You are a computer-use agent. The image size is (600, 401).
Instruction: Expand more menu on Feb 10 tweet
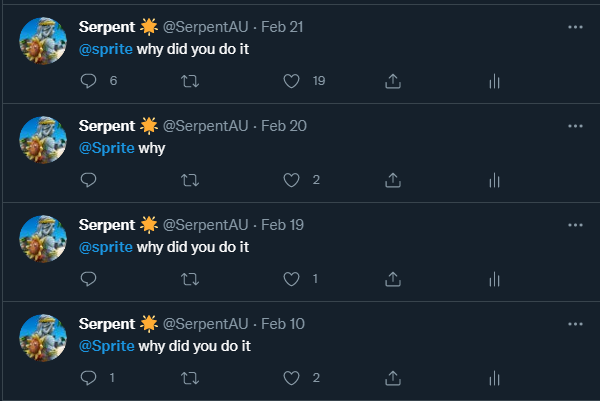tap(575, 324)
